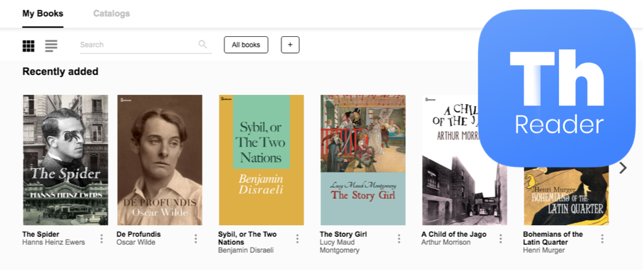Switch to grid view icon
The width and height of the screenshot is (644, 270).
click(x=28, y=46)
